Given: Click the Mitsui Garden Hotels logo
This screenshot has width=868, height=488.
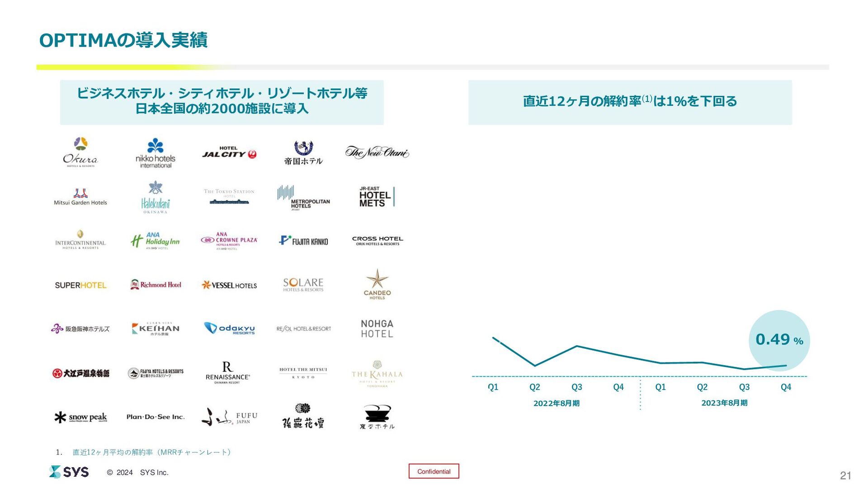Looking at the screenshot, I should [x=80, y=197].
